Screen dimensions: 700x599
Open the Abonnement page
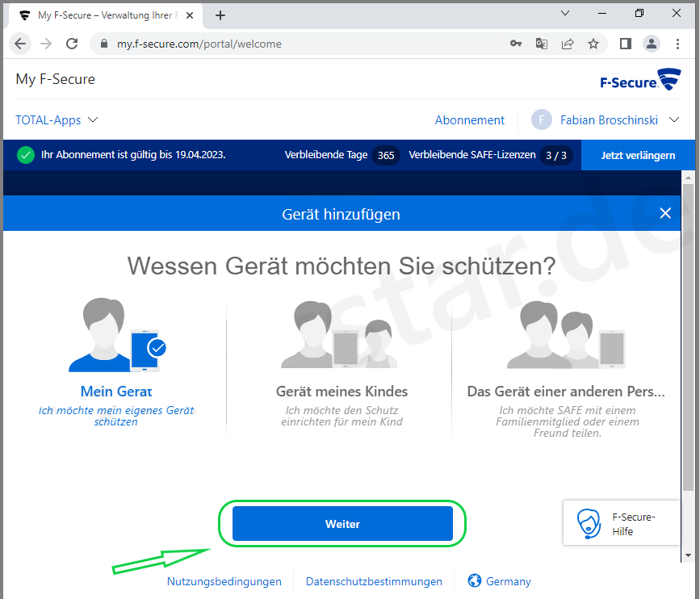click(x=470, y=120)
